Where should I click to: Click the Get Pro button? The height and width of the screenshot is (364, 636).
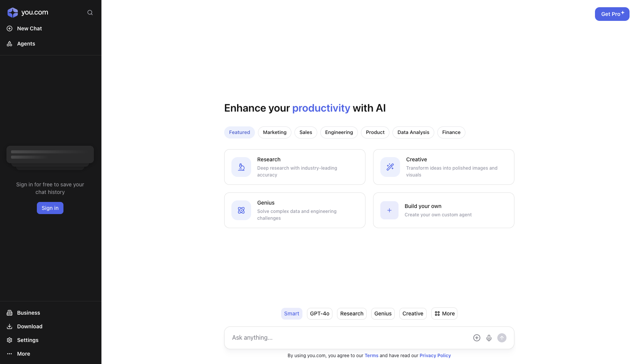click(612, 14)
